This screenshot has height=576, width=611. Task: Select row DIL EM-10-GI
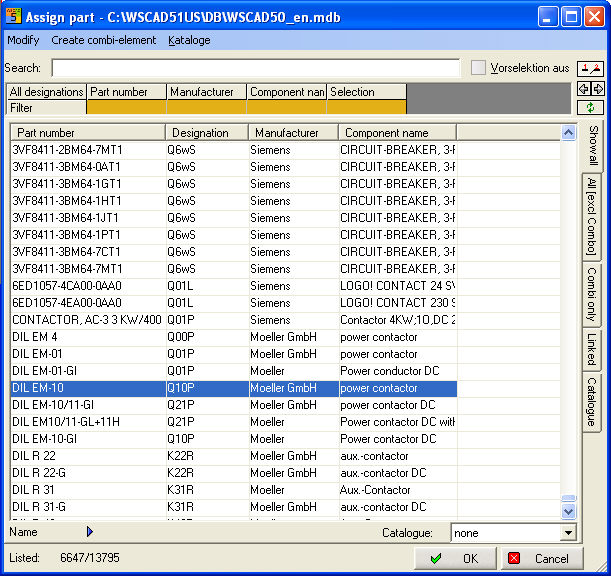[234, 439]
